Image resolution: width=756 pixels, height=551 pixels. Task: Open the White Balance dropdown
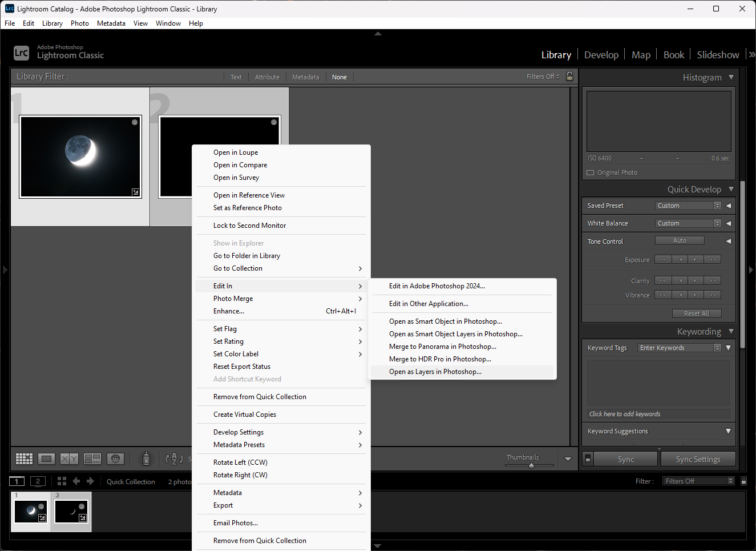(688, 223)
